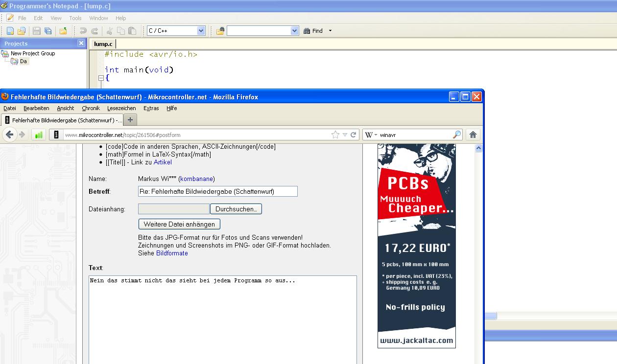This screenshot has height=364, width=617.
Task: Select the Fehlerhafte Bildwiedergabe Firefox tab
Action: (x=62, y=120)
